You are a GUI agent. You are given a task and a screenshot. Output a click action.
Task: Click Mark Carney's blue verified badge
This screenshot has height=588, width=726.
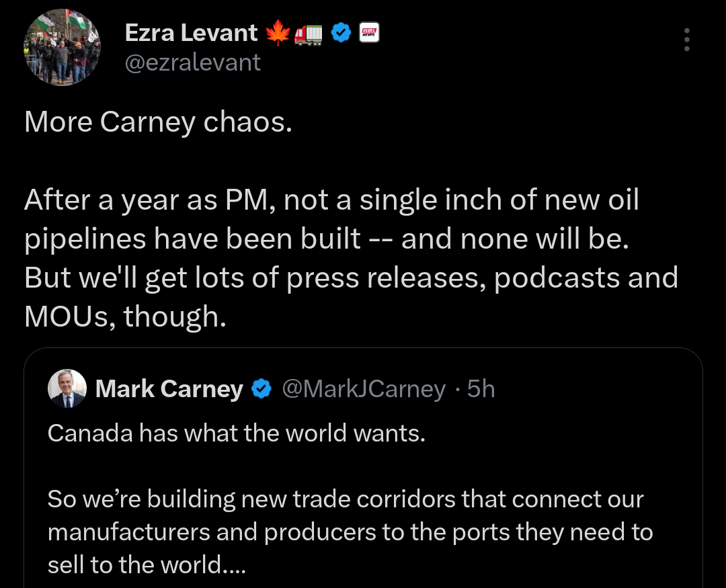[261, 388]
